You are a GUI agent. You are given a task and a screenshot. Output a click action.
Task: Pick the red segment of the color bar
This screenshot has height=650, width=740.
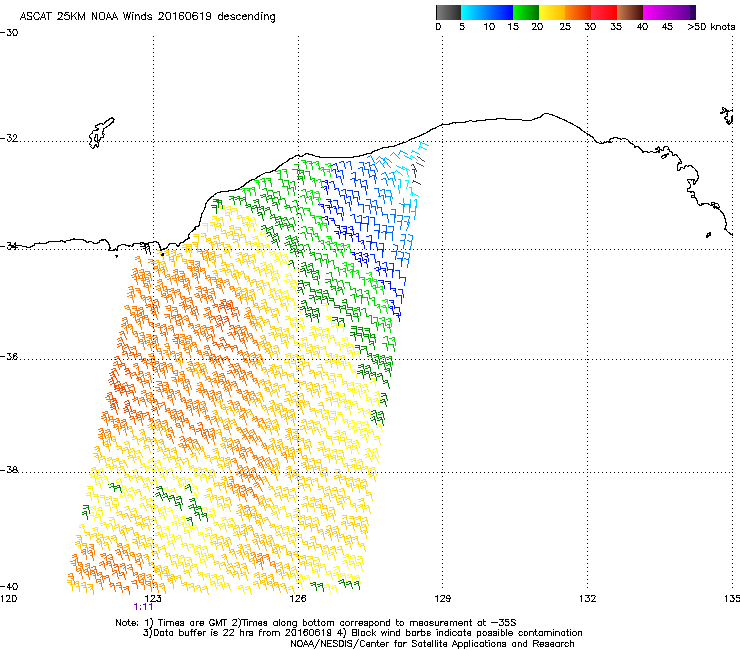604,12
